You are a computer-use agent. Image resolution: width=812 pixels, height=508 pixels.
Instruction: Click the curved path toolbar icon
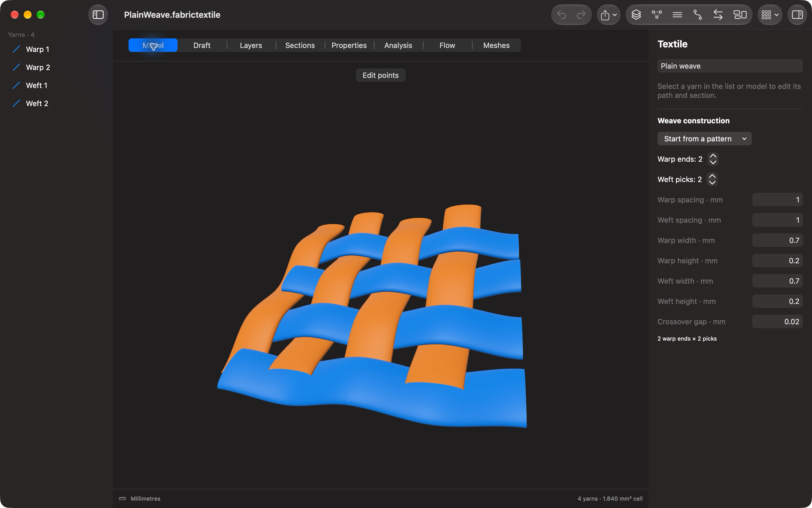[x=698, y=15]
